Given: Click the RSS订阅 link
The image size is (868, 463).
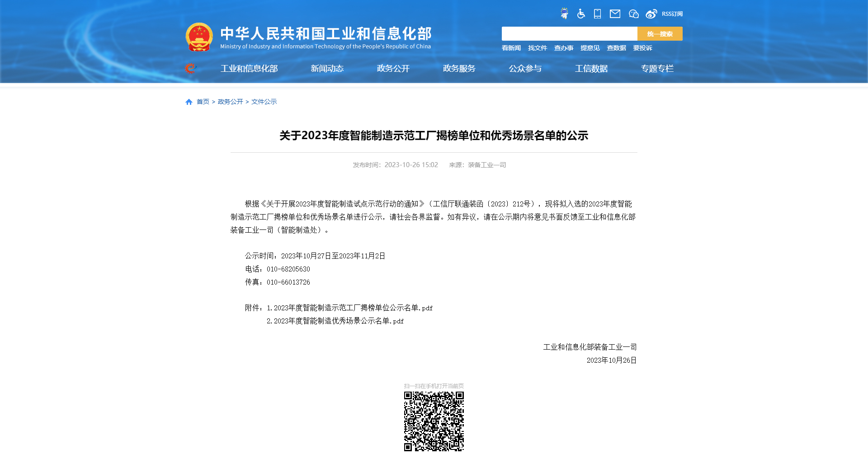Looking at the screenshot, I should [x=672, y=14].
